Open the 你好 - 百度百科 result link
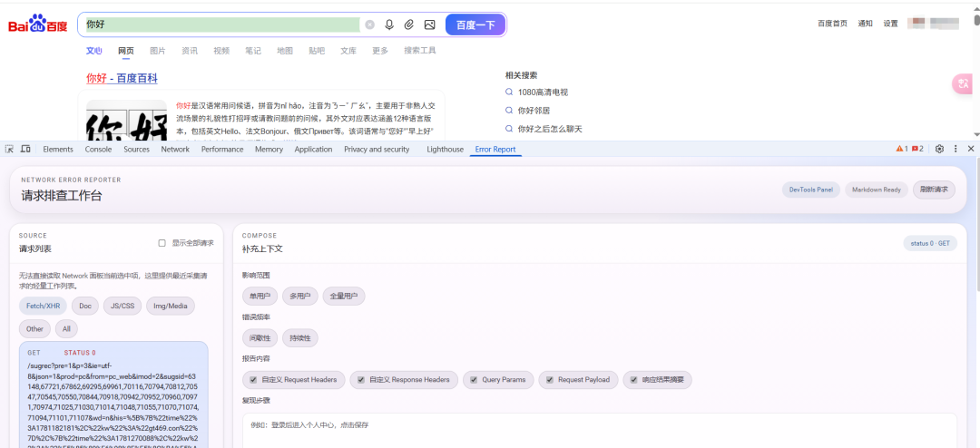The width and height of the screenshot is (980, 448). (122, 79)
